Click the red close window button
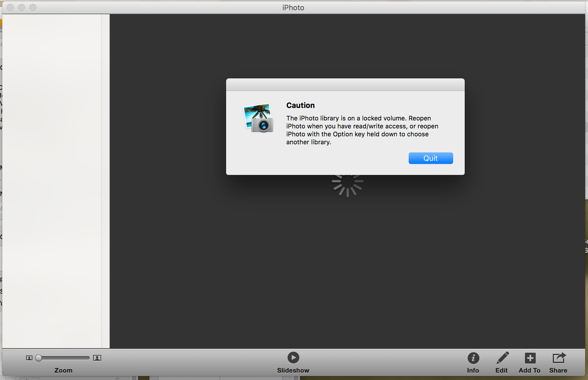 tap(10, 7)
